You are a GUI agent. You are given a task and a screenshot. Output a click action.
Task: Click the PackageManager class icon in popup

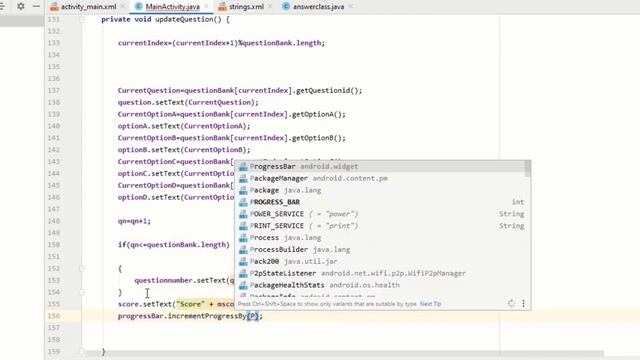pos(243,178)
